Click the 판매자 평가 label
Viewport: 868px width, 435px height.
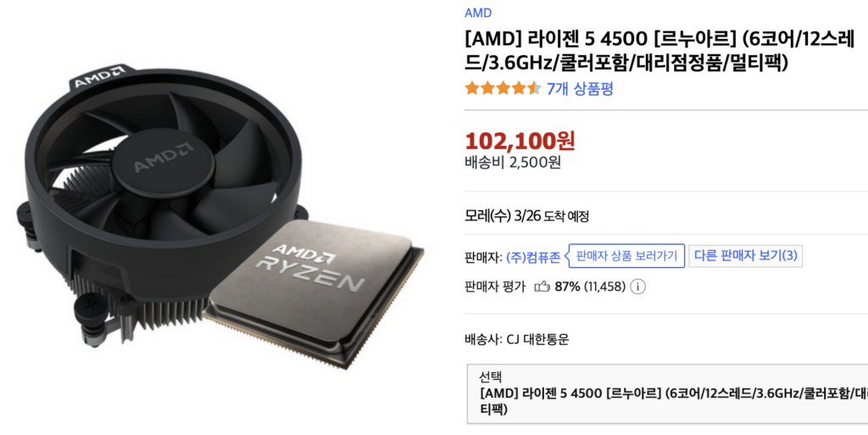coord(495,287)
